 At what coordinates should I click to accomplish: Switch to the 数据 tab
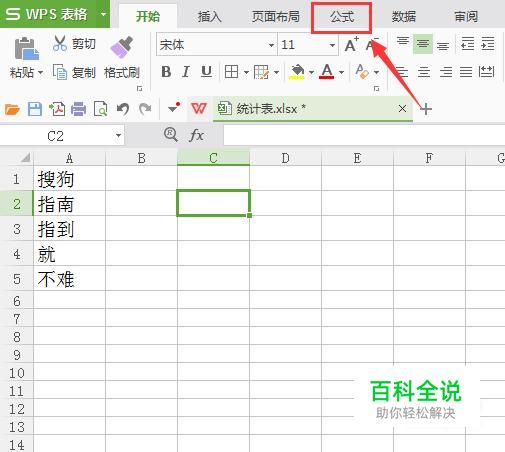click(x=404, y=16)
